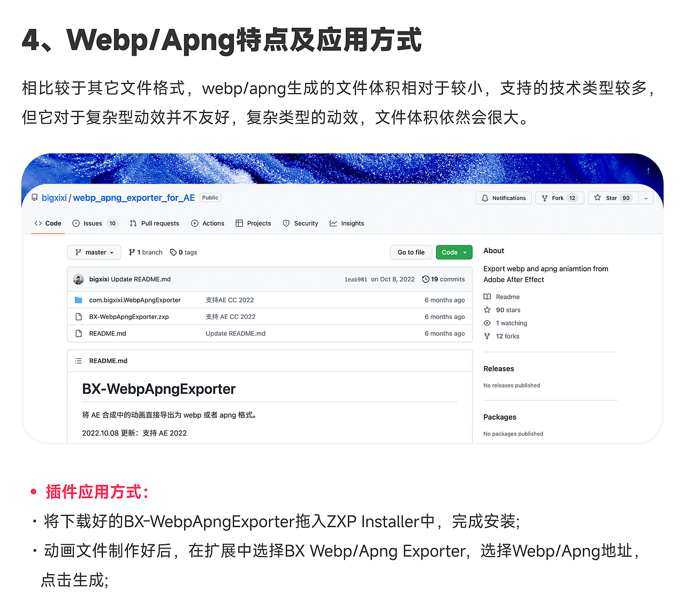This screenshot has height=616, width=685.
Task: Open the green Code dropdown
Action: coord(454,252)
